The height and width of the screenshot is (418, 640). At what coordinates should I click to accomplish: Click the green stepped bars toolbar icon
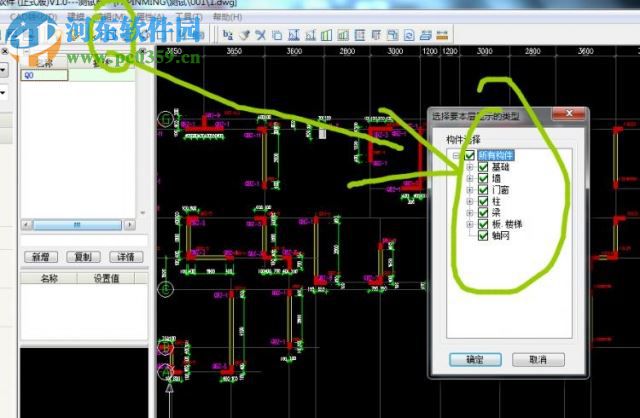click(x=327, y=35)
